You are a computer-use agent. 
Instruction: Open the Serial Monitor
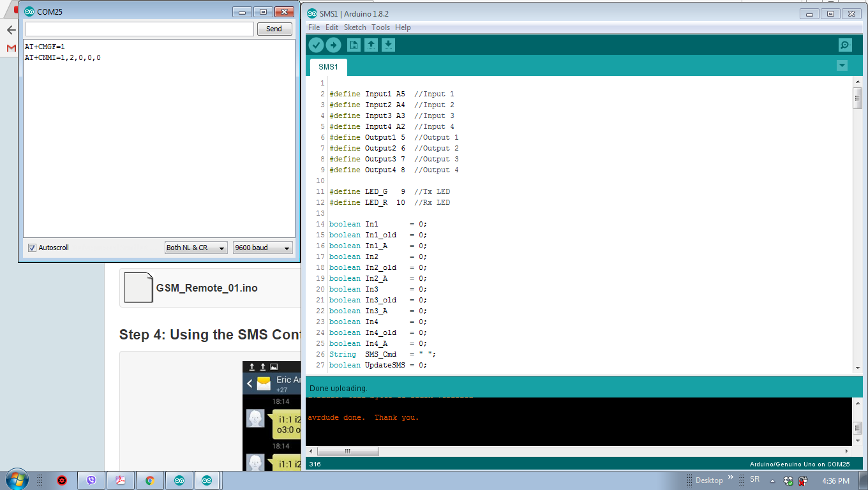click(844, 45)
